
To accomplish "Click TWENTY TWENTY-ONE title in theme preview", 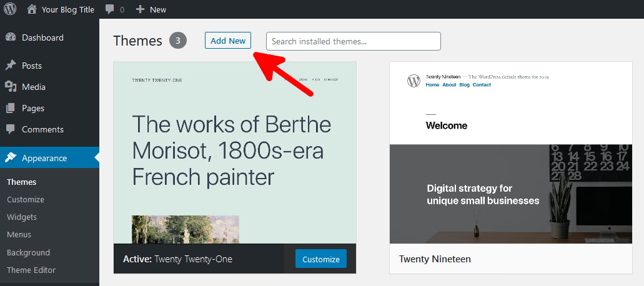I will (157, 80).
